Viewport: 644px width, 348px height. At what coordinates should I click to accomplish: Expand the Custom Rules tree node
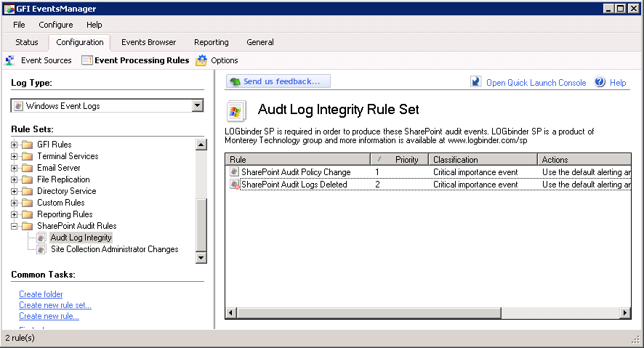click(14, 203)
